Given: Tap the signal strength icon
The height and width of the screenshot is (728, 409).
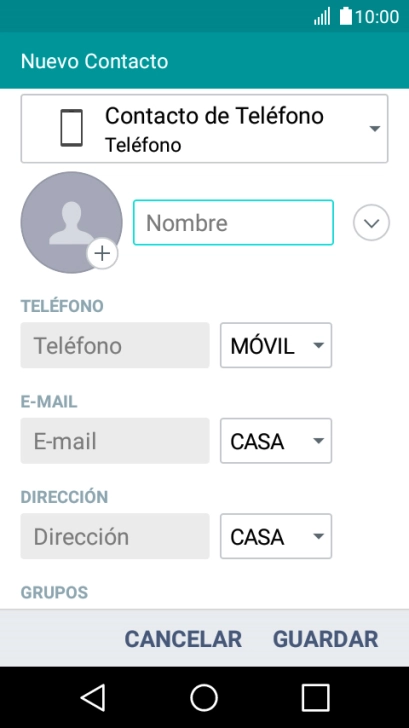Looking at the screenshot, I should pos(322,17).
